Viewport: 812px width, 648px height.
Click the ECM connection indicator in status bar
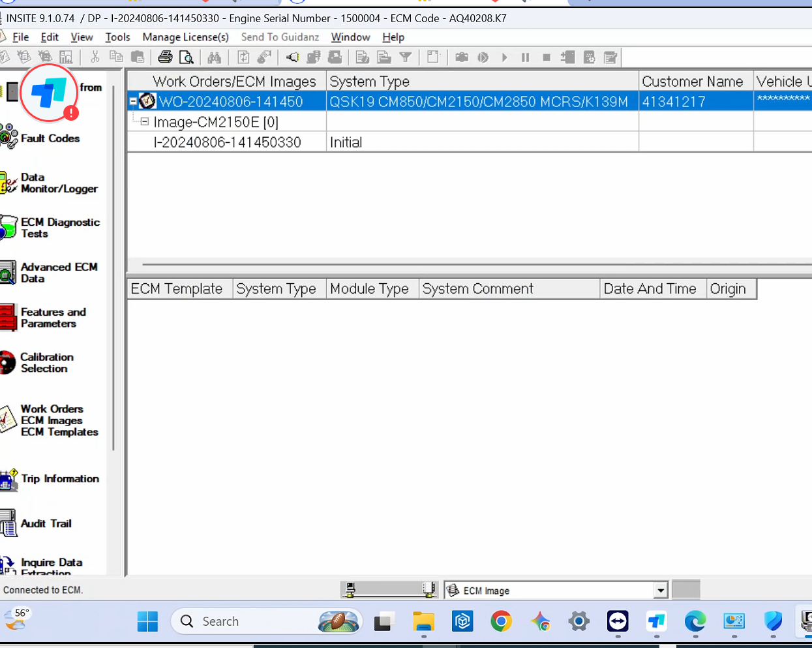[389, 590]
